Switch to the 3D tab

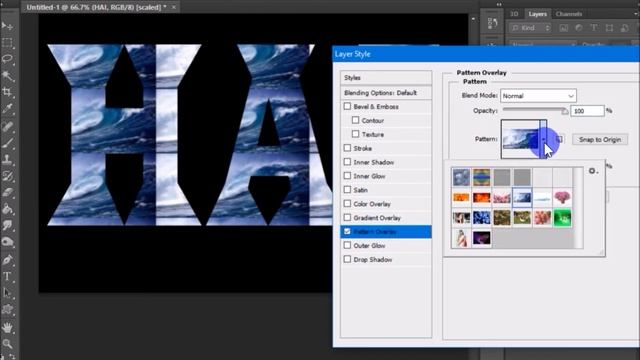(x=514, y=14)
